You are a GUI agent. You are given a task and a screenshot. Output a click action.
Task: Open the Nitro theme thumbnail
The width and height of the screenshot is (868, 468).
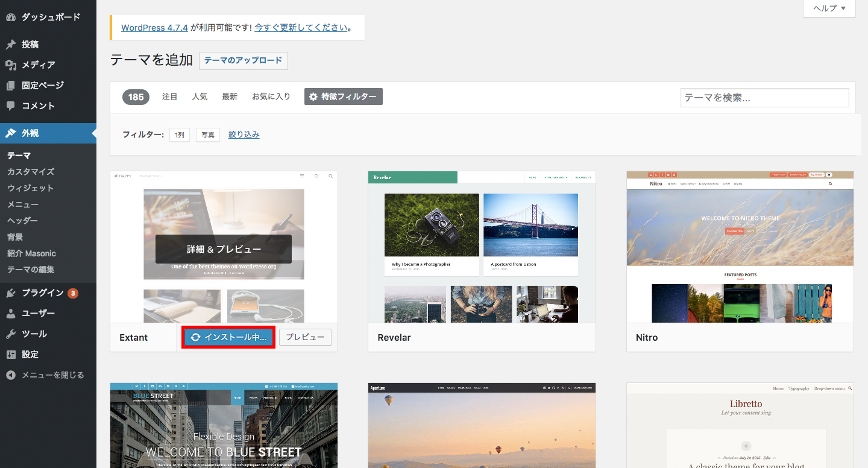tap(740, 247)
